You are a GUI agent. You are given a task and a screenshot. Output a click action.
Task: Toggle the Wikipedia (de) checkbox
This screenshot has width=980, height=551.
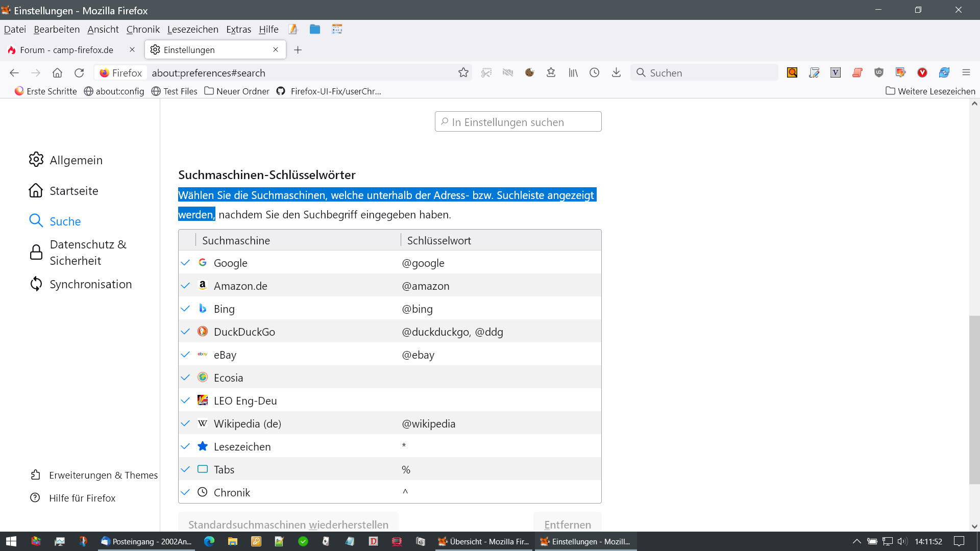coord(185,423)
